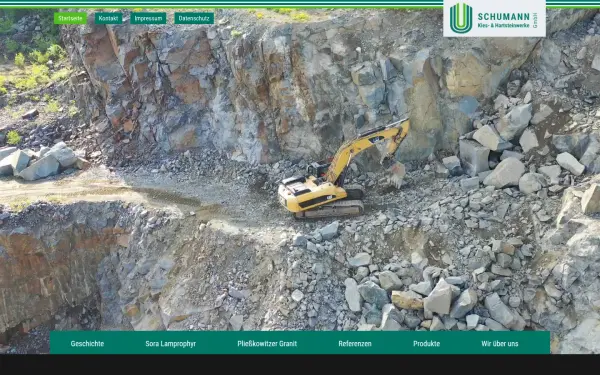View the Datenschutz page
Viewport: 600px width, 375px height.
(194, 18)
